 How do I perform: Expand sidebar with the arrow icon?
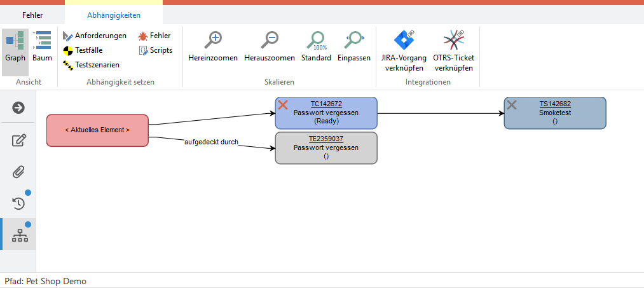pyautogui.click(x=18, y=107)
